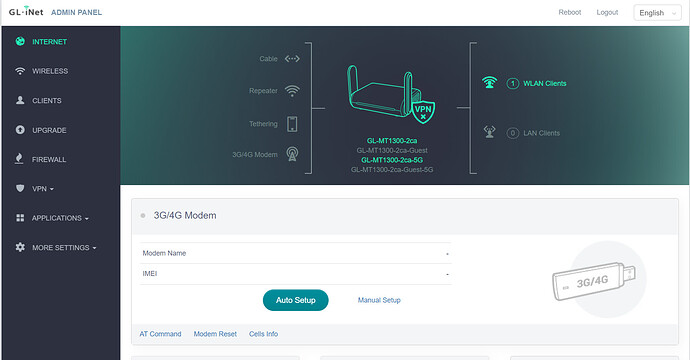Viewport: 690px width, 360px height.
Task: Click the Auto Setup button
Action: 296,300
